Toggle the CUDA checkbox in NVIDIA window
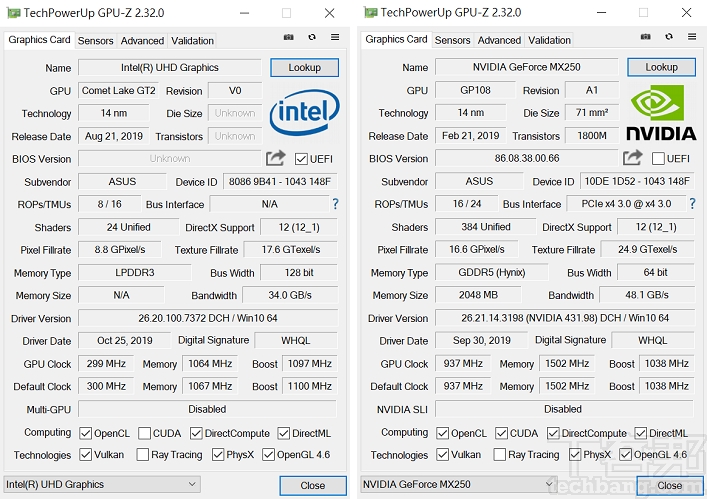 pyautogui.click(x=501, y=433)
